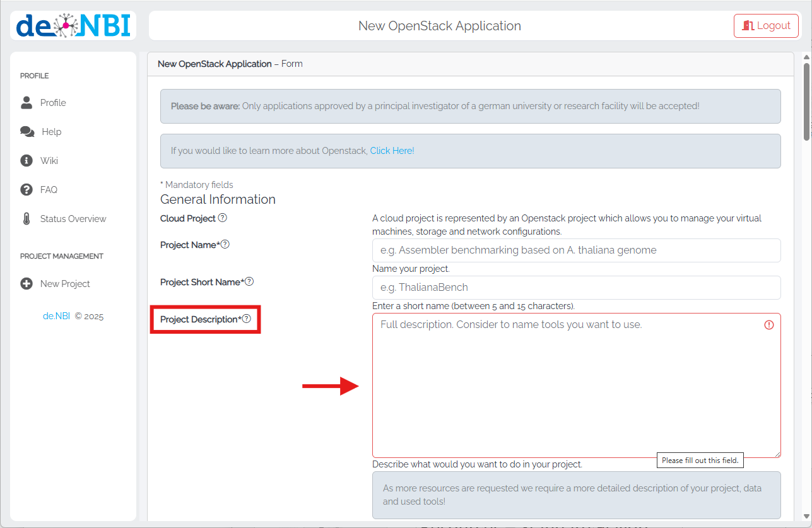Click the 'Describe what would you want to do' hint
The width and height of the screenshot is (812, 528).
477,464
